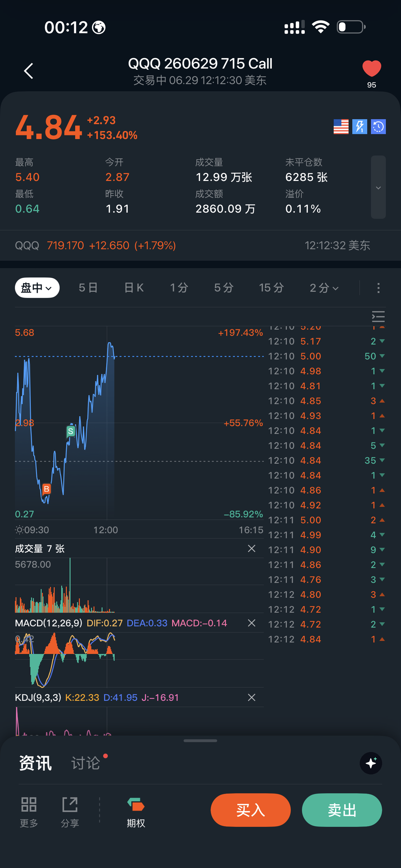Open the 盘中 session dropdown
Viewport: 401px width, 868px height.
(x=37, y=288)
